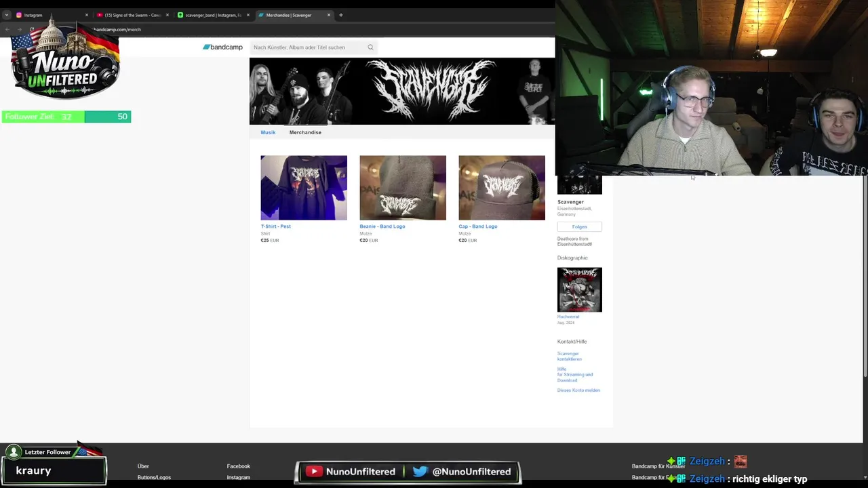This screenshot has height=488, width=868.
Task: Click the Letzter Follower avatar icon
Action: pos(14,452)
